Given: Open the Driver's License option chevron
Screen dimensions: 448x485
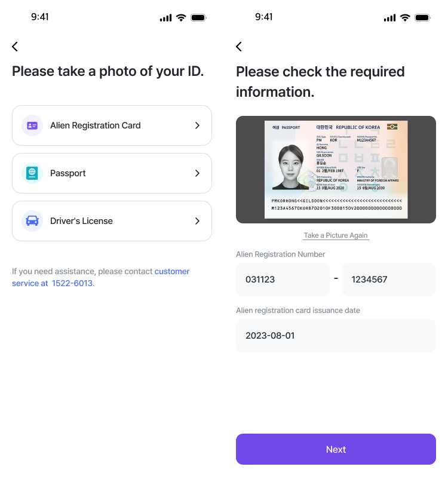Looking at the screenshot, I should coord(197,221).
